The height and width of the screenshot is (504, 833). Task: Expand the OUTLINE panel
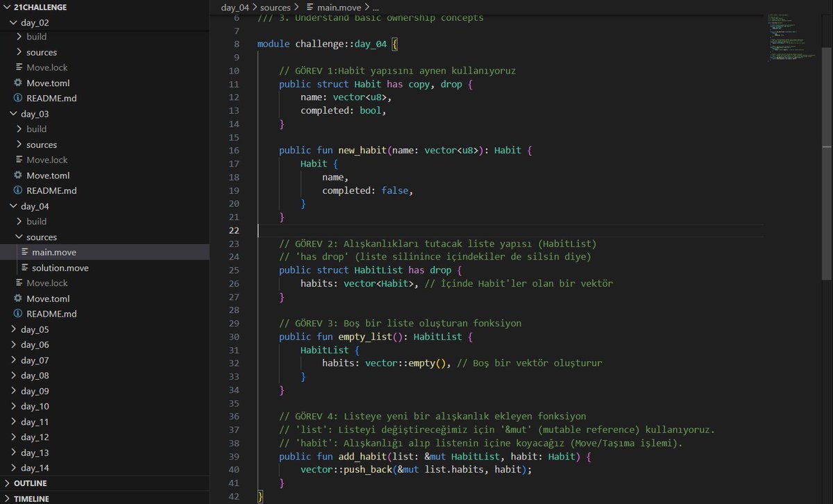pos(7,483)
